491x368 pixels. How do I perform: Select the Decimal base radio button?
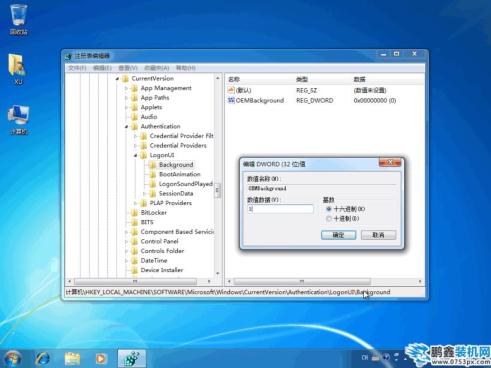pos(329,219)
